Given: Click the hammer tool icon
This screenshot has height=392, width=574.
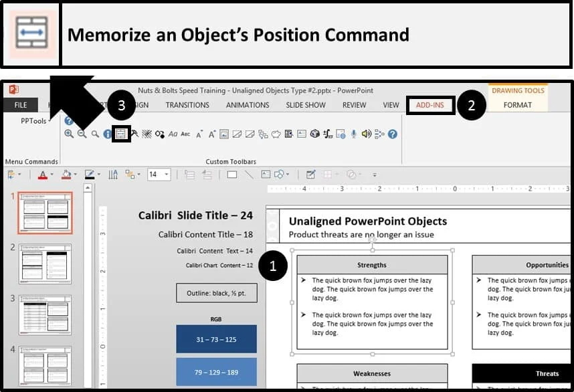Looking at the screenshot, I should click(134, 134).
